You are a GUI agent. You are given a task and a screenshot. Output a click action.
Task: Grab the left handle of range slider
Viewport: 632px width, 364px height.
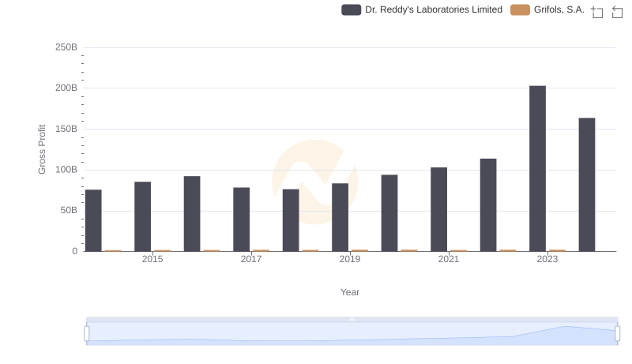87,334
